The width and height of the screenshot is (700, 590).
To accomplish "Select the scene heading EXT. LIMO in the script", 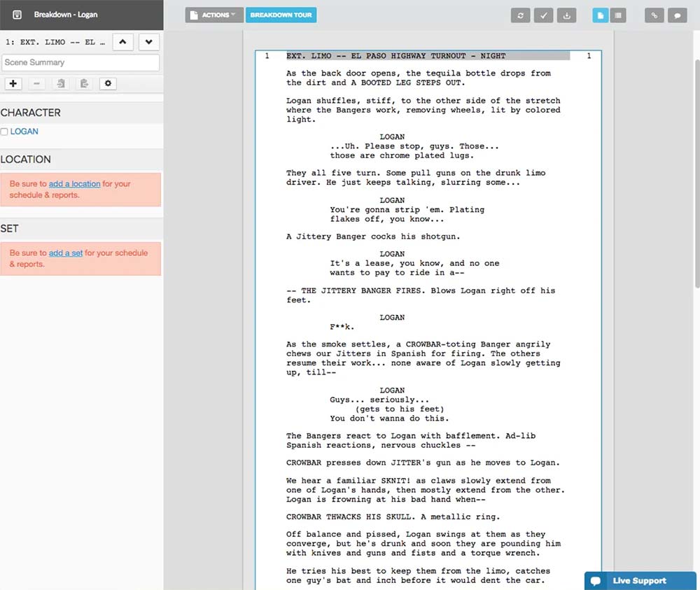I will coord(392,55).
